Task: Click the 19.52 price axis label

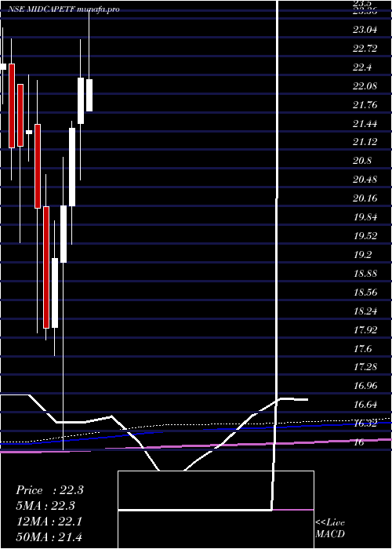Action: click(365, 235)
